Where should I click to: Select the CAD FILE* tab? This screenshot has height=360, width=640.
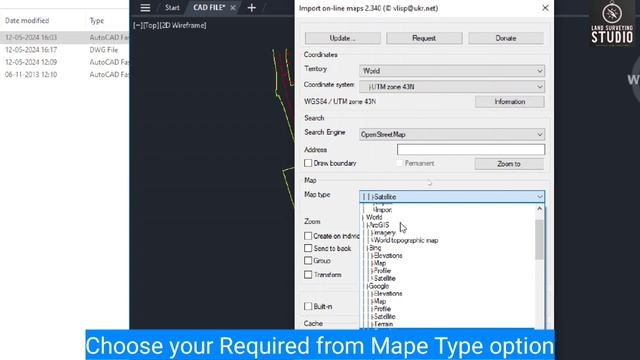click(x=209, y=8)
